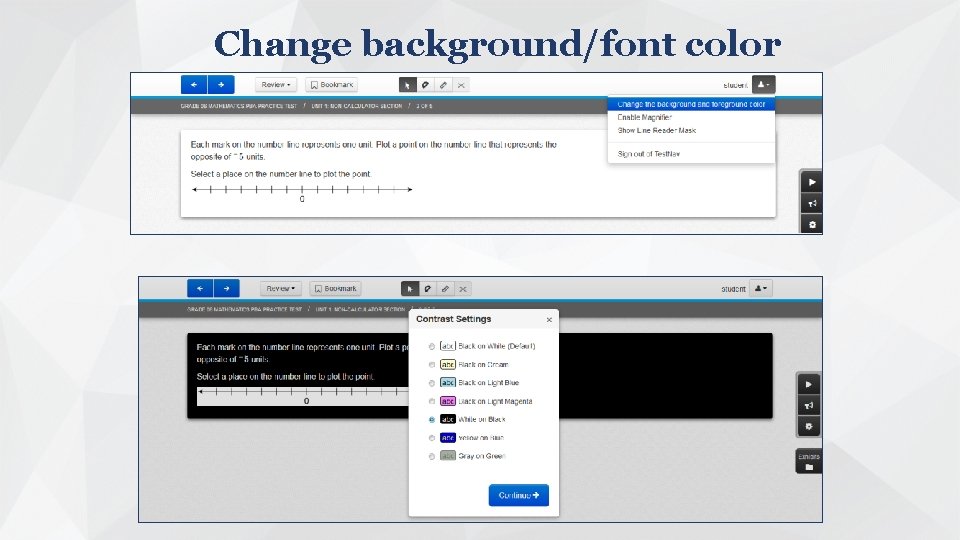Select the answer eliminator tool in lower screenshot
This screenshot has width=960, height=540.
pyautogui.click(x=428, y=289)
